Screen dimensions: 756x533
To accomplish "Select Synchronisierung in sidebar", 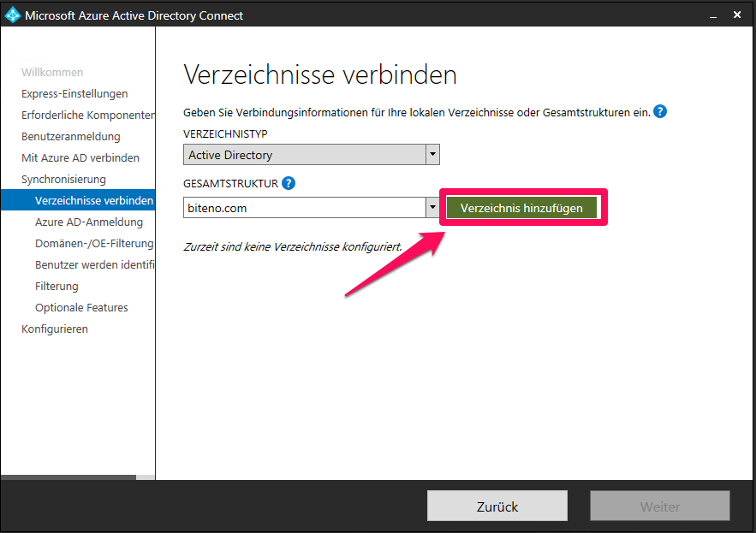I will tap(63, 180).
